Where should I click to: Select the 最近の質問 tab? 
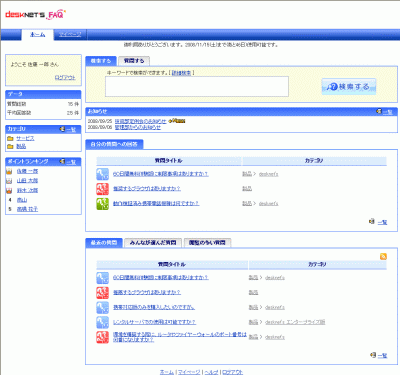104,243
